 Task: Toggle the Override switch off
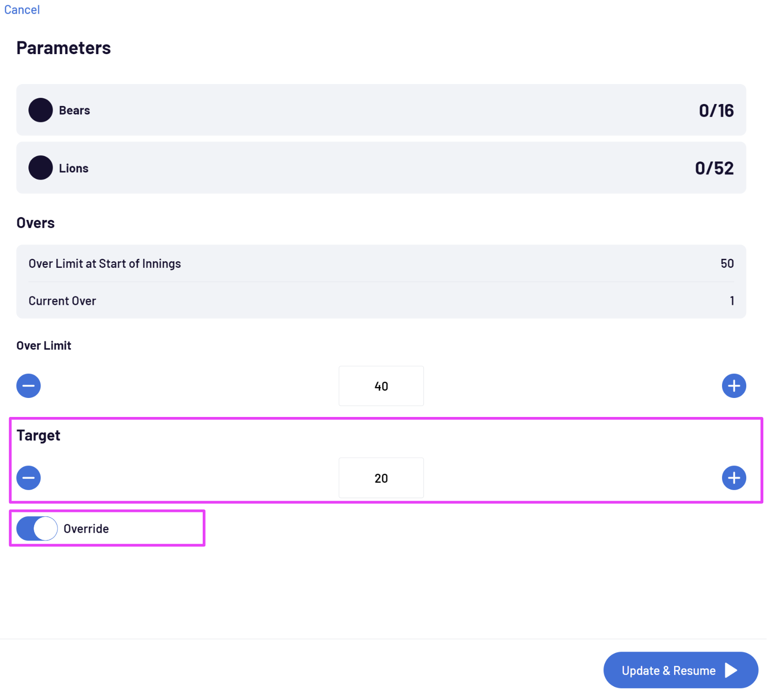pos(37,529)
